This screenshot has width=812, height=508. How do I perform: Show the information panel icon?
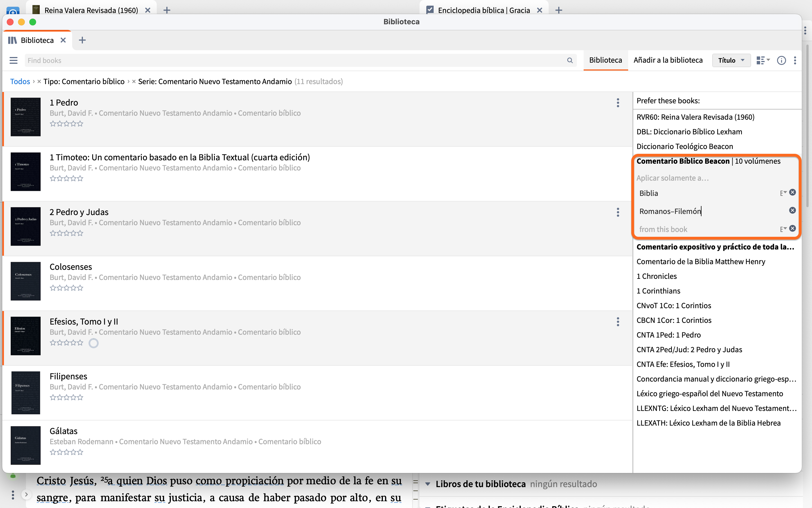pyautogui.click(x=782, y=60)
